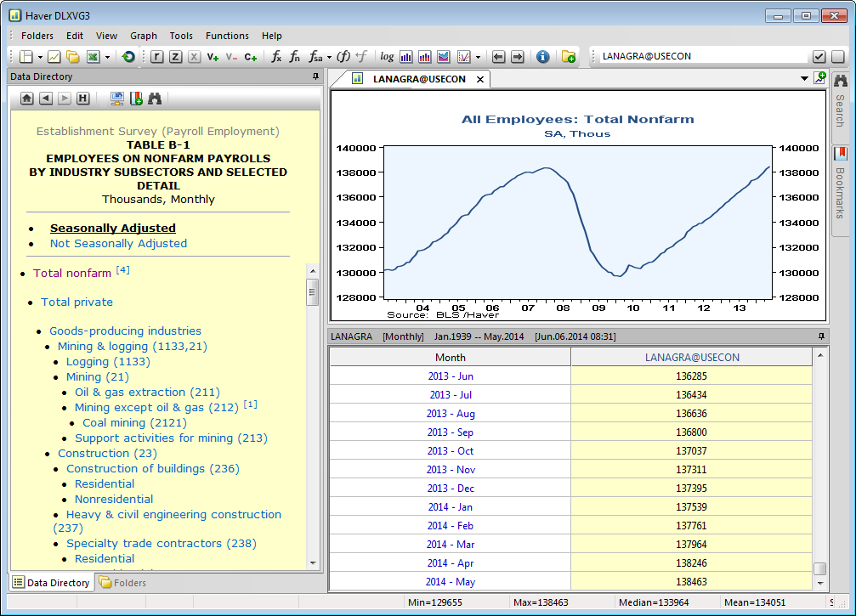
Task: Click the V+ add variable icon
Action: (213, 57)
